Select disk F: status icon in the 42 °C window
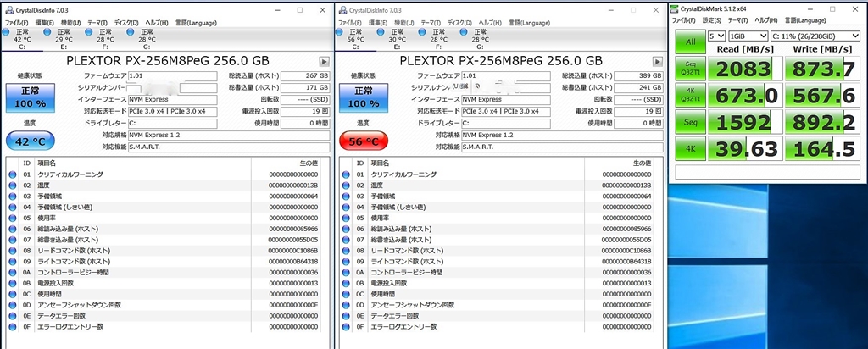 tap(88, 32)
